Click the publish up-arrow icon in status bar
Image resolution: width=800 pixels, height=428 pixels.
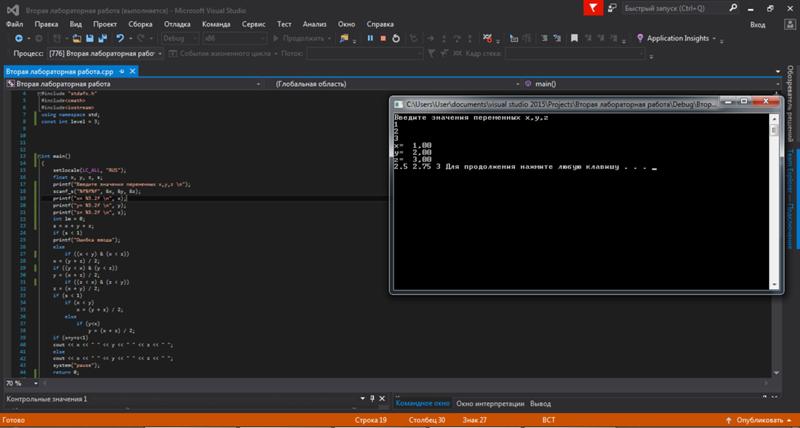(730, 420)
